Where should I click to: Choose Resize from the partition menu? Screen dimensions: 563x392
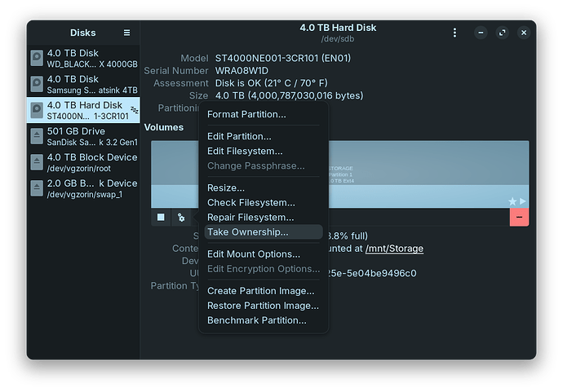tap(226, 188)
